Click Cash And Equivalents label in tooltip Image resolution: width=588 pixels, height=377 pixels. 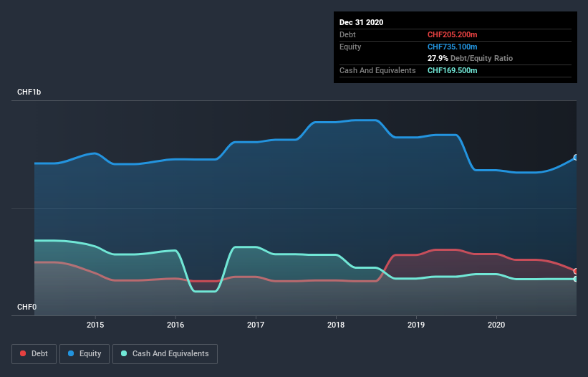pyautogui.click(x=377, y=70)
